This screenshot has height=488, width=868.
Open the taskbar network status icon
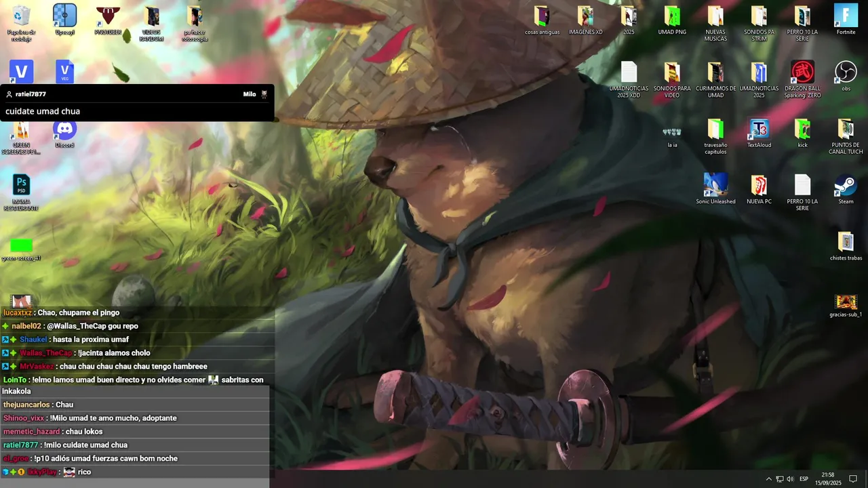(779, 479)
